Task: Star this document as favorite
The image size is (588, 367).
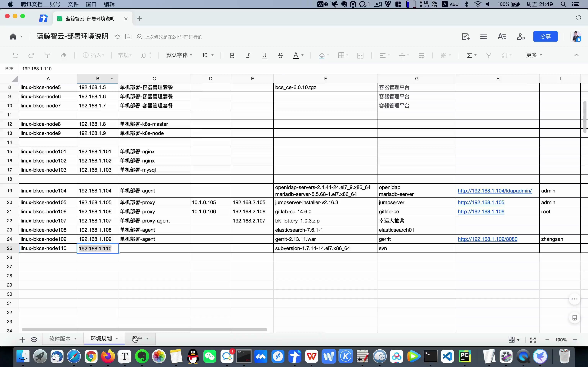Action: pos(118,37)
